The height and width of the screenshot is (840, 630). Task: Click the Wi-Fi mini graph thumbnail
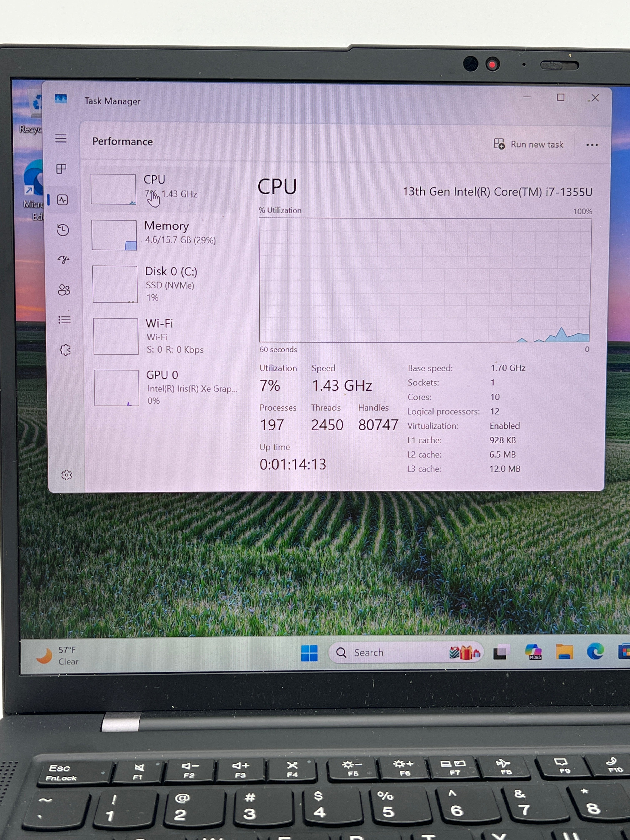click(115, 336)
